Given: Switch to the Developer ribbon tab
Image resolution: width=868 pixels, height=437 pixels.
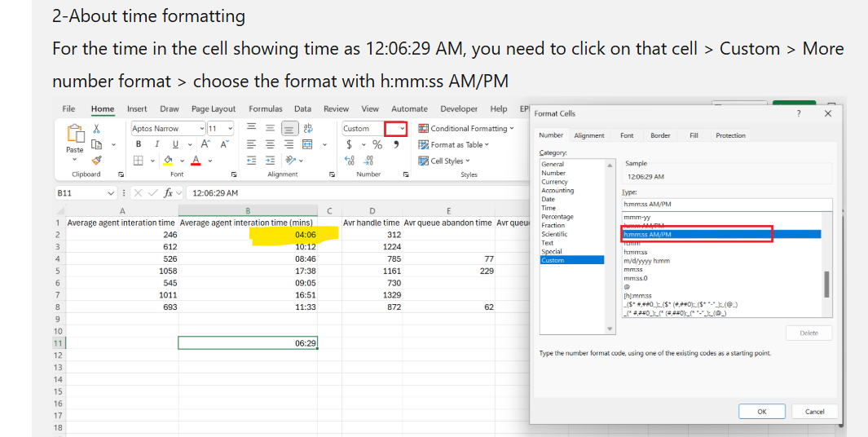Looking at the screenshot, I should (x=459, y=108).
